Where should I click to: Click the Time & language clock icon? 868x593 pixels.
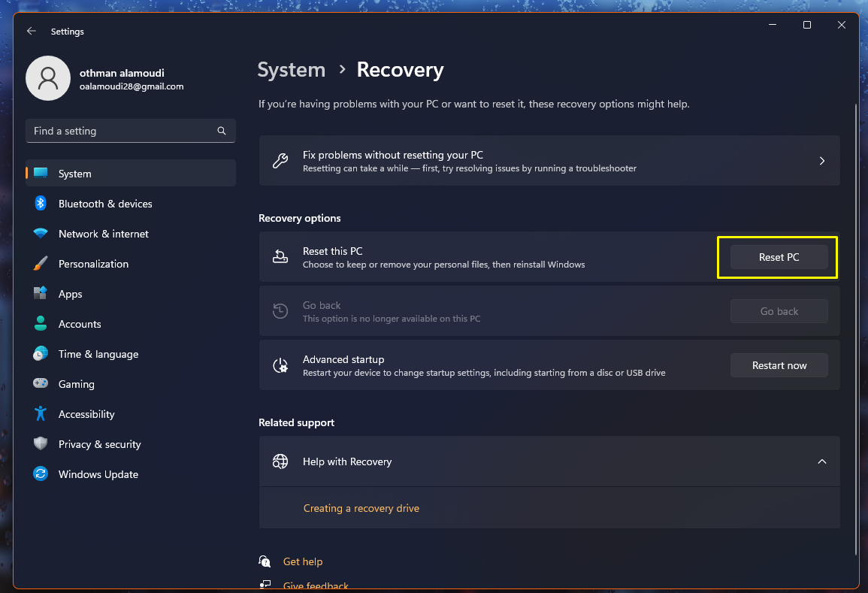pyautogui.click(x=40, y=353)
